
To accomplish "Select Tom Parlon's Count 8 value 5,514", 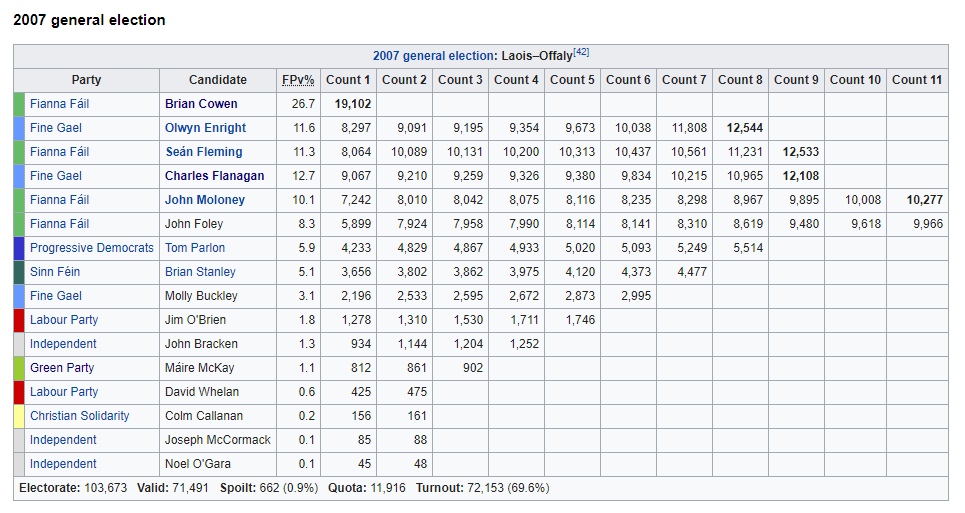I will [x=748, y=248].
